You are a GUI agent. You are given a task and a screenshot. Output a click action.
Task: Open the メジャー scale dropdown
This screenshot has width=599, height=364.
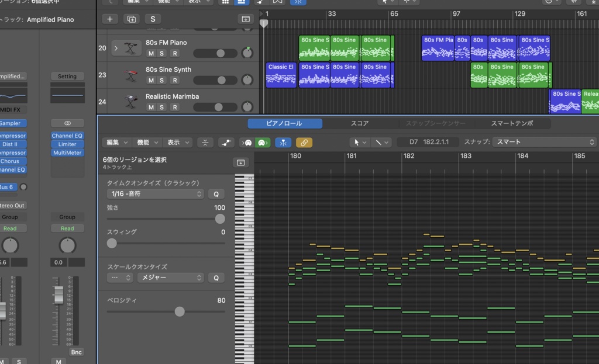(x=170, y=278)
